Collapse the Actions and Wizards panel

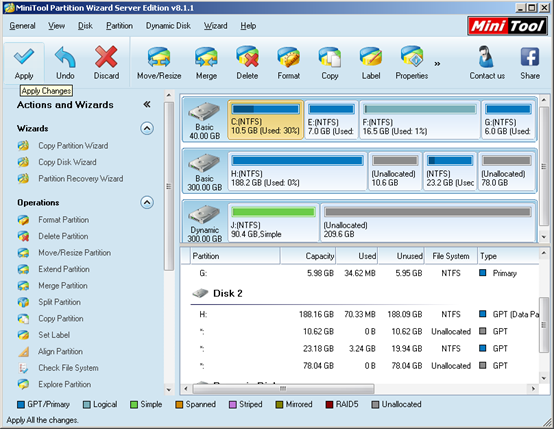[147, 104]
